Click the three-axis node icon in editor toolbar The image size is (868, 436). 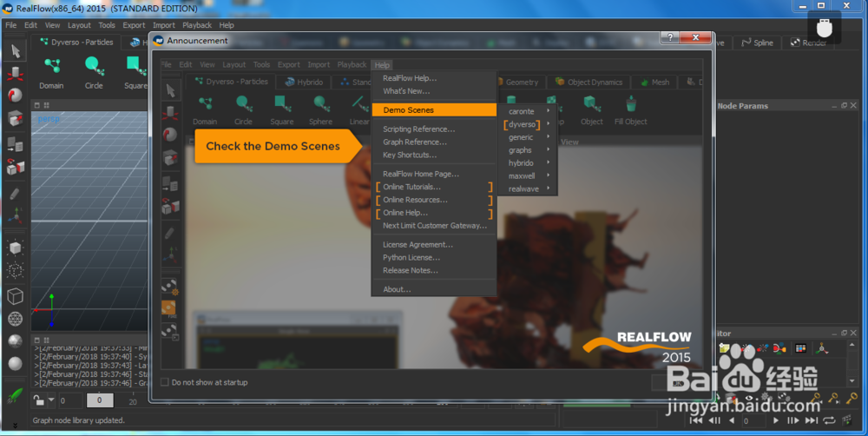tap(822, 348)
